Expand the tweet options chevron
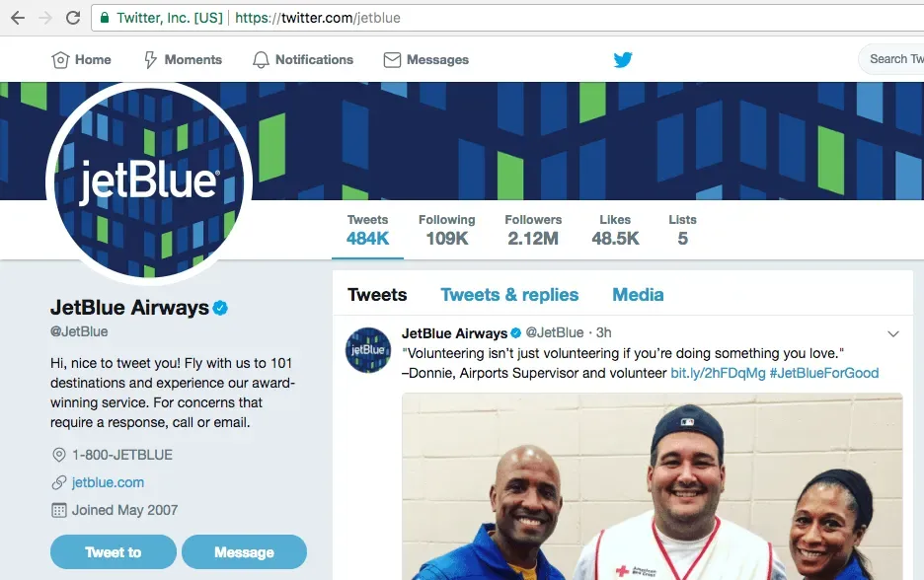924x580 pixels. click(893, 333)
